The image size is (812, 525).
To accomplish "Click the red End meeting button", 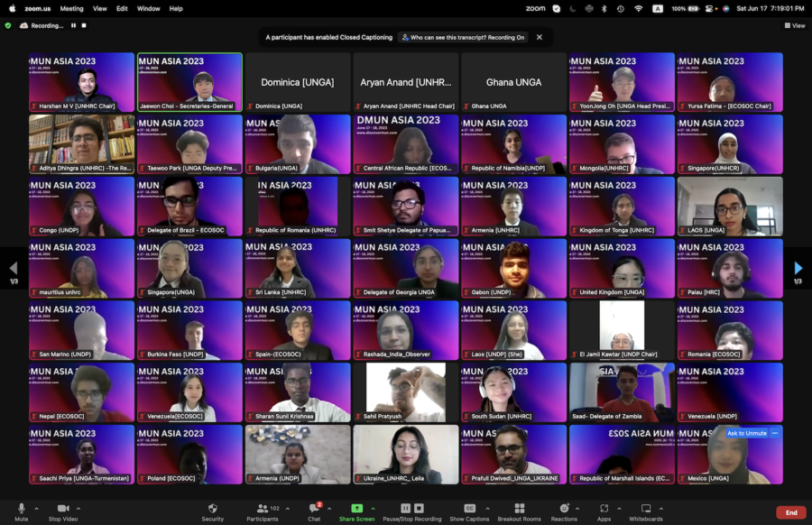I will (790, 512).
